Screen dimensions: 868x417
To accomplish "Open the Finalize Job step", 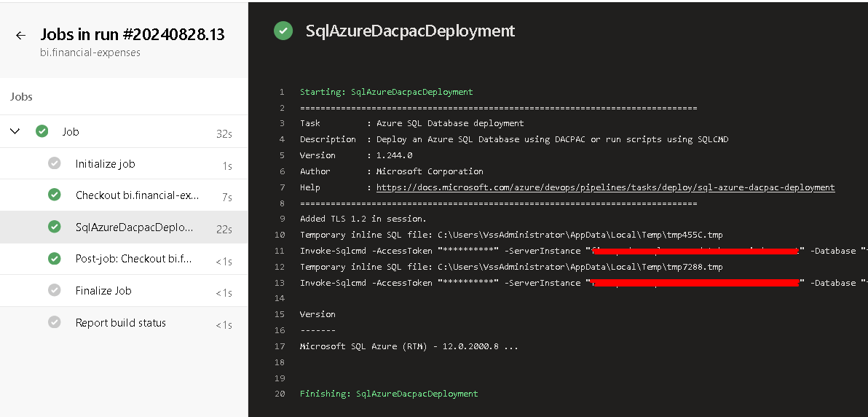I will pos(124,291).
